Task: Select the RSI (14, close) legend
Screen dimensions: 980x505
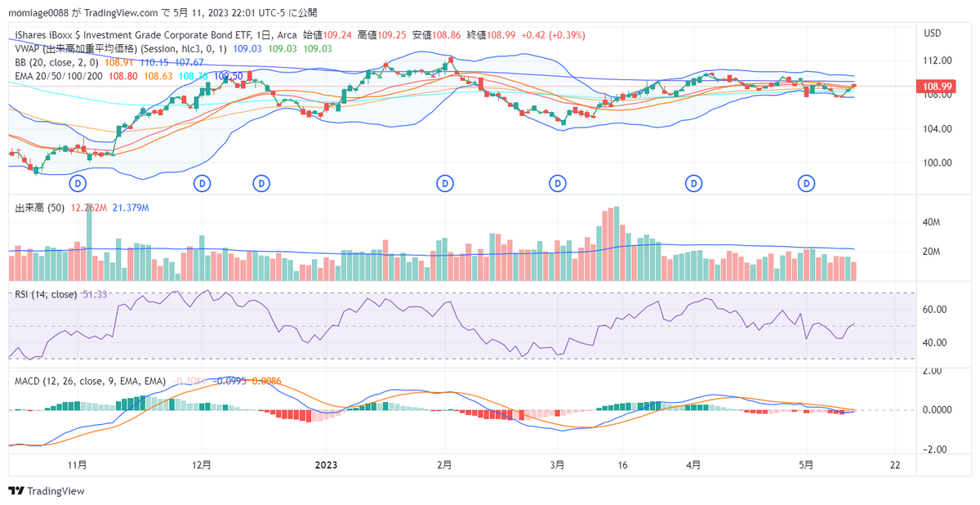Action: pos(46,294)
